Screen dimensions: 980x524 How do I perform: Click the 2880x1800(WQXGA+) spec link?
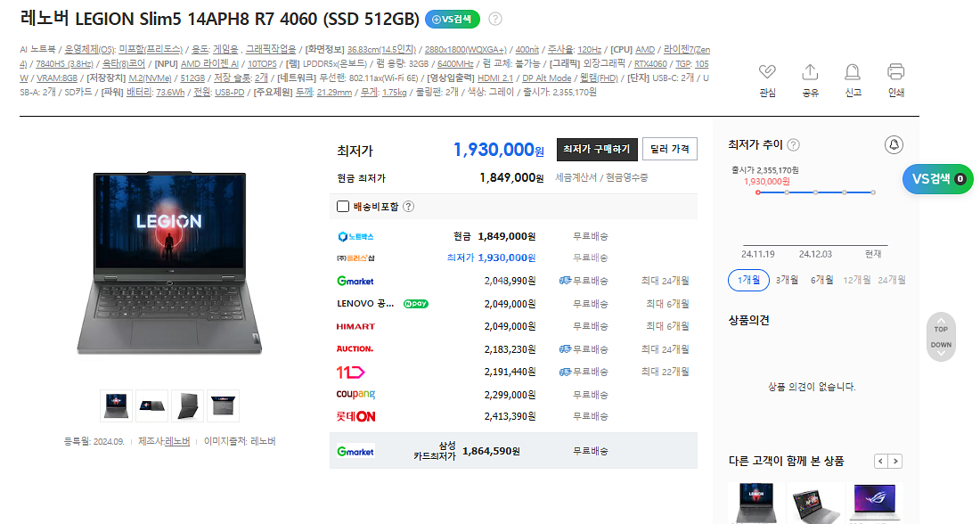(466, 49)
